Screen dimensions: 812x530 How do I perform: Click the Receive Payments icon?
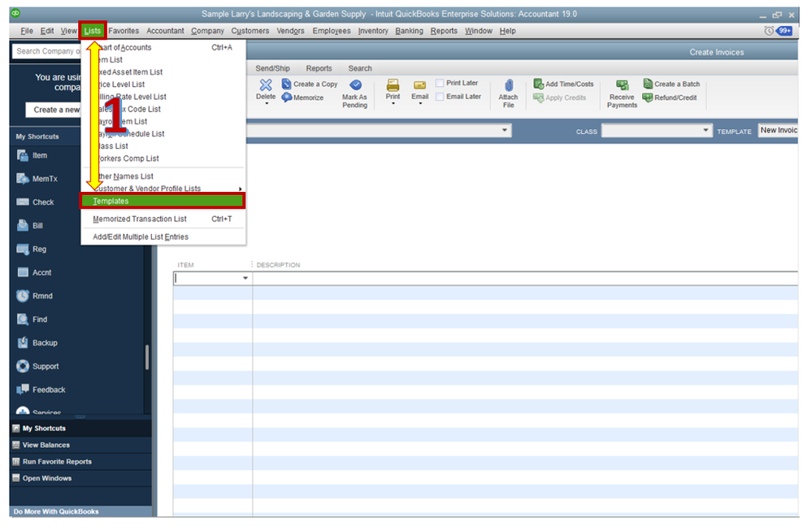(622, 85)
